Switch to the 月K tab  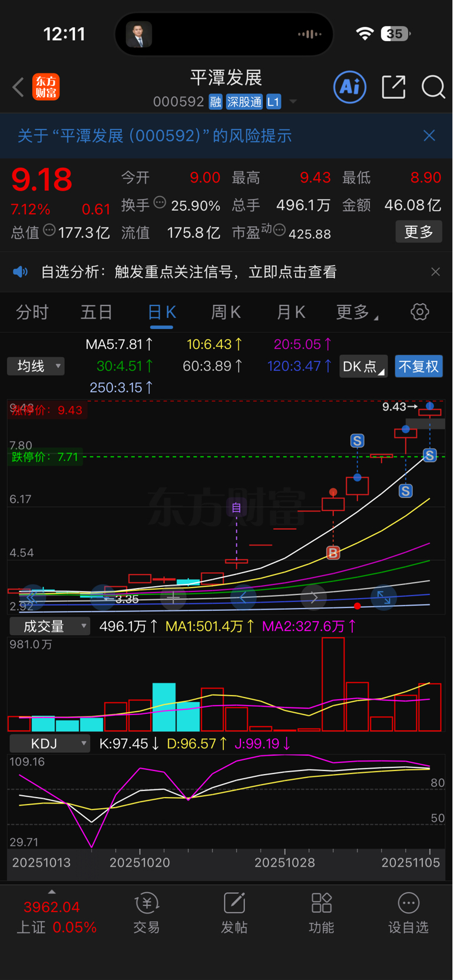pyautogui.click(x=291, y=312)
